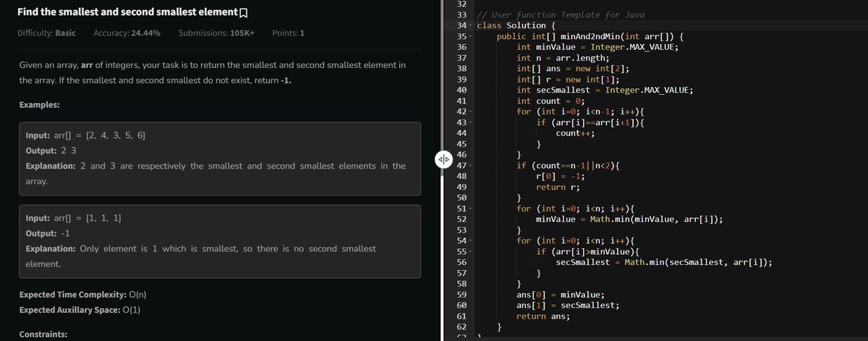Click the 'int[] ans = new int[2];' line
Image resolution: width=868 pixels, height=341 pixels.
pos(572,69)
